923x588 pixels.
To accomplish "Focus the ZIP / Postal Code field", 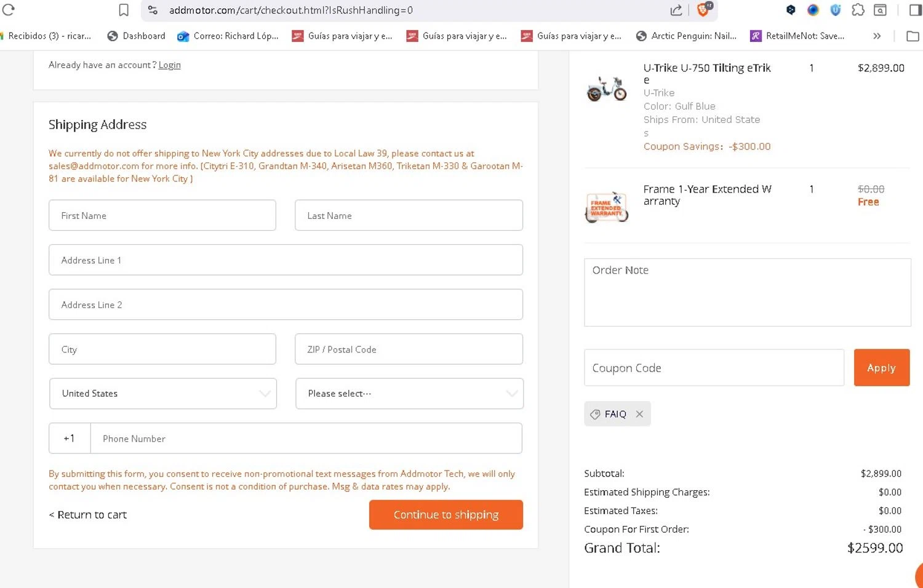I will [409, 349].
